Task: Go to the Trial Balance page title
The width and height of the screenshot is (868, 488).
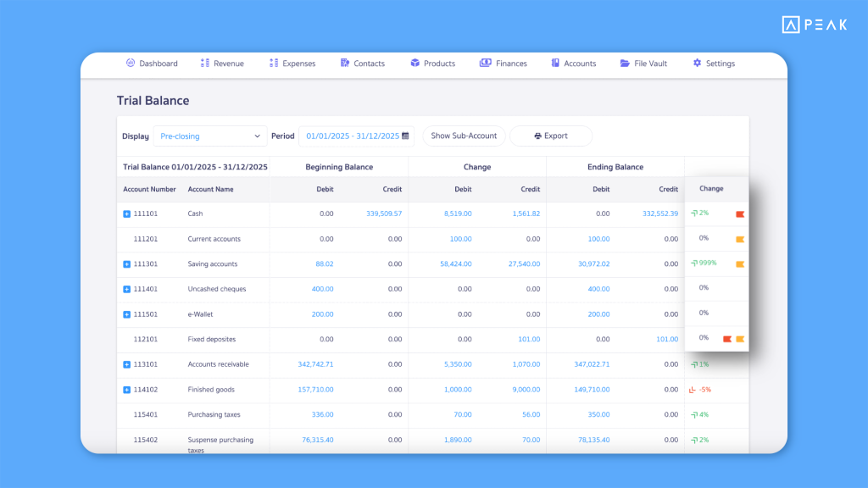Action: pos(153,100)
